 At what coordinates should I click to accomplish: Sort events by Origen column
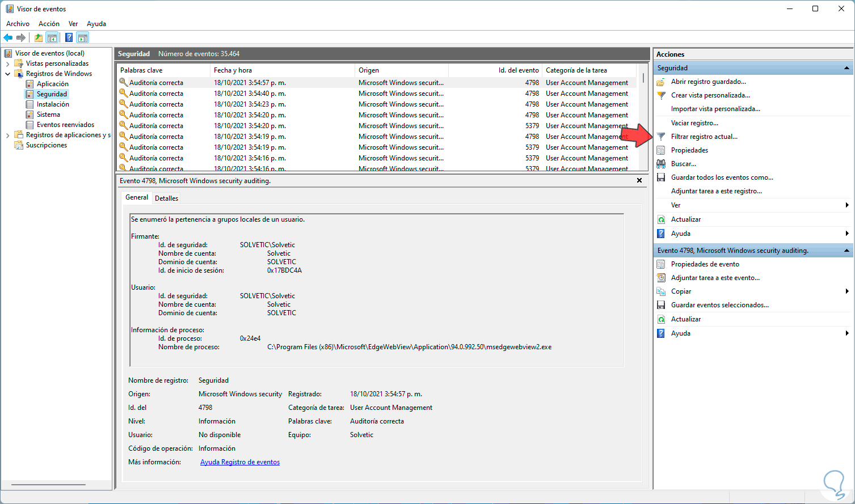tap(402, 70)
